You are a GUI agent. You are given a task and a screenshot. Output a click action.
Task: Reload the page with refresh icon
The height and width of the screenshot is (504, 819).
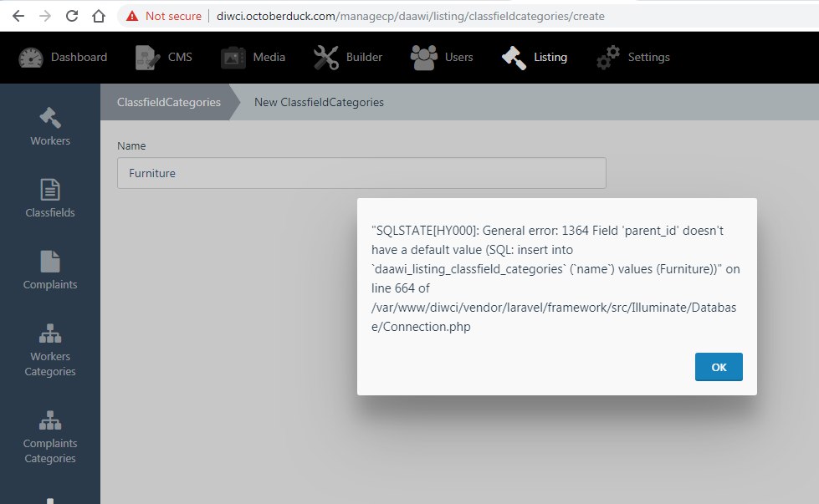tap(72, 16)
